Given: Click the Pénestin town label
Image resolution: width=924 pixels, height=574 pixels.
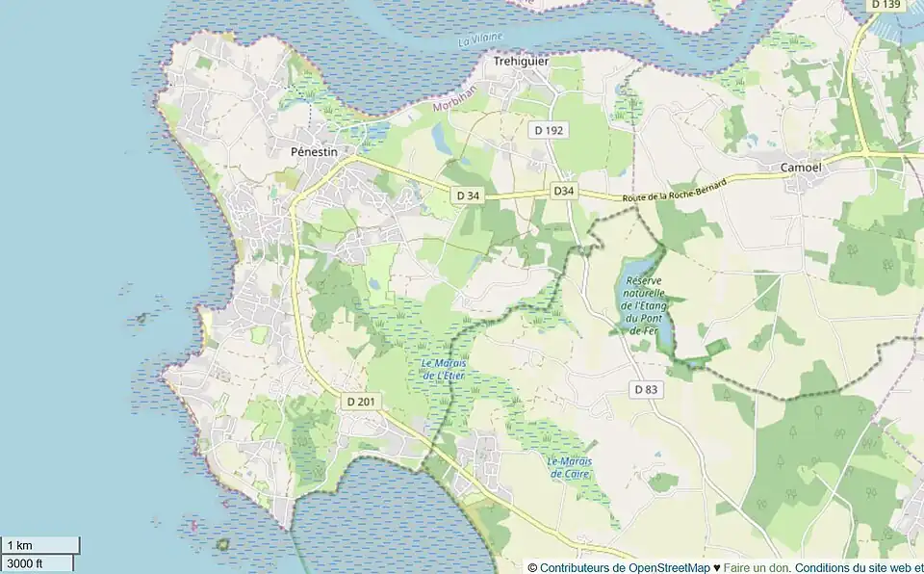Looking at the screenshot, I should click(314, 151).
